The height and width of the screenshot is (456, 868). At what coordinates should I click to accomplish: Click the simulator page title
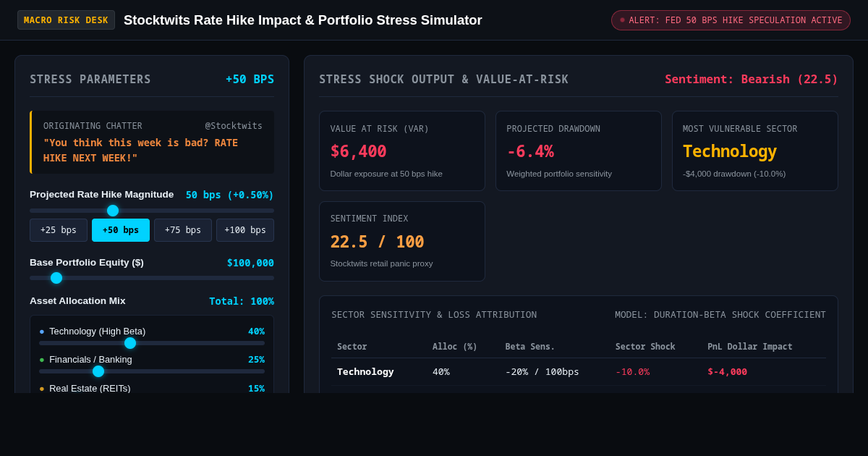[303, 20]
